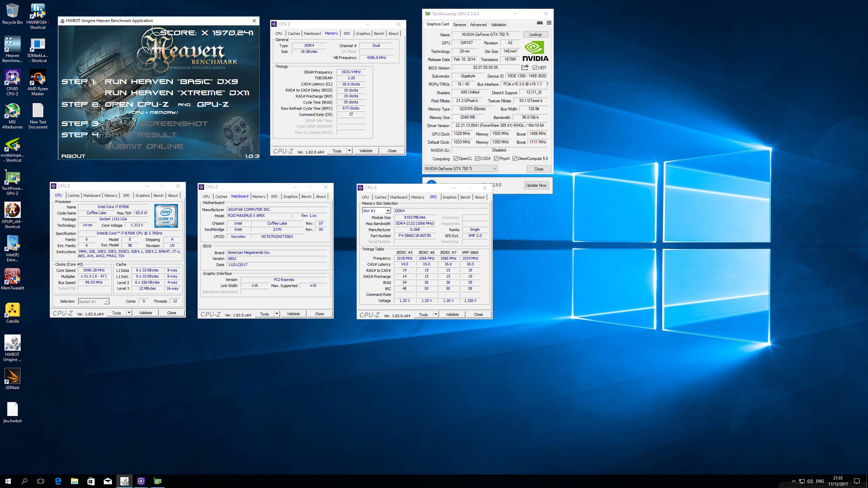Select the 3DMarkLauncher shortcut icon
The image size is (868, 488).
(38, 49)
